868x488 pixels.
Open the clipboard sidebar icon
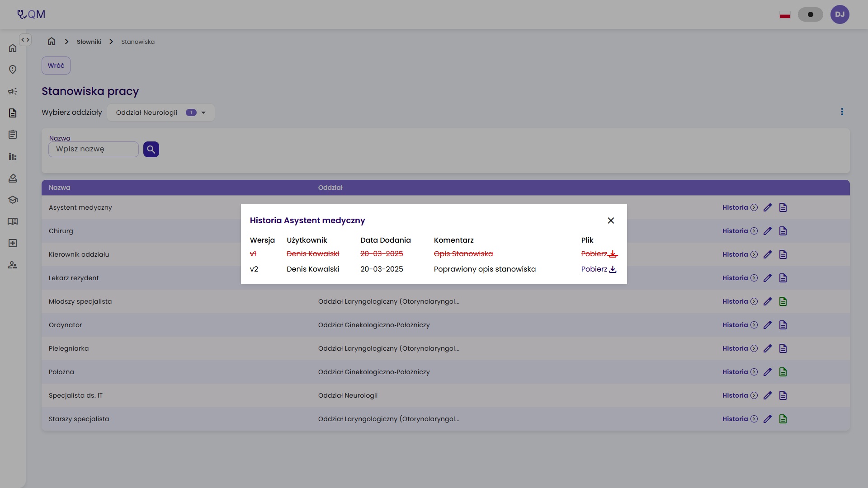[x=13, y=135]
